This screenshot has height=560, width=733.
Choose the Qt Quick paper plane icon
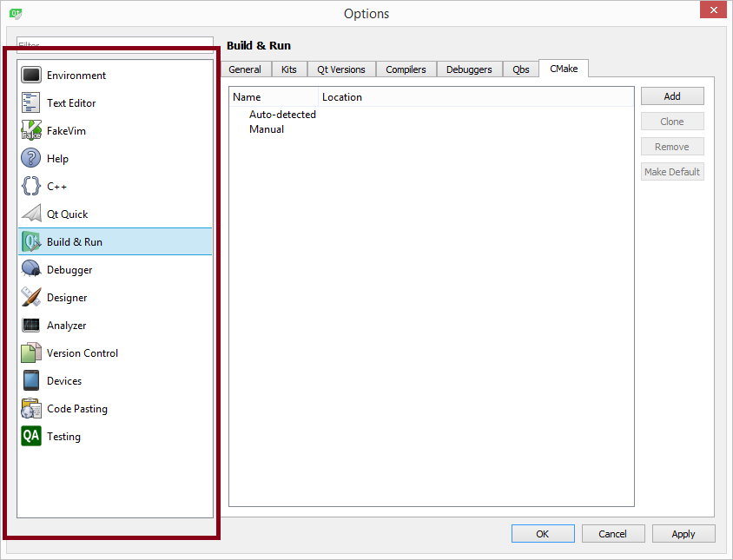(31, 214)
